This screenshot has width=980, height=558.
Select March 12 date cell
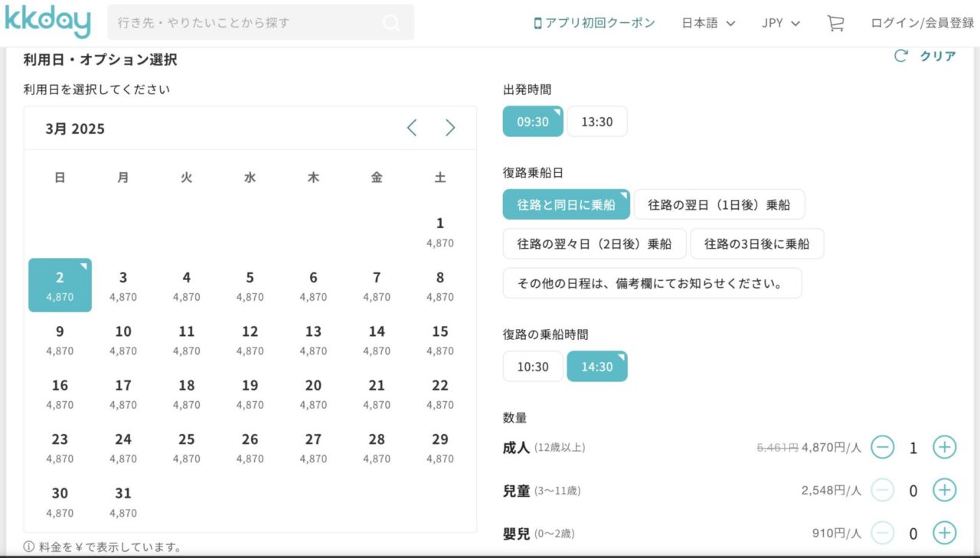point(250,339)
